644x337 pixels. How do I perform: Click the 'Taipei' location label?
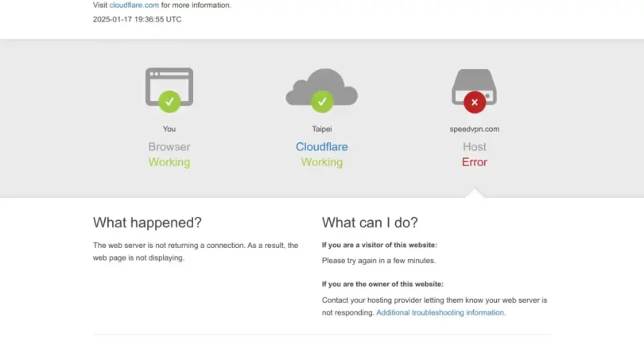321,129
